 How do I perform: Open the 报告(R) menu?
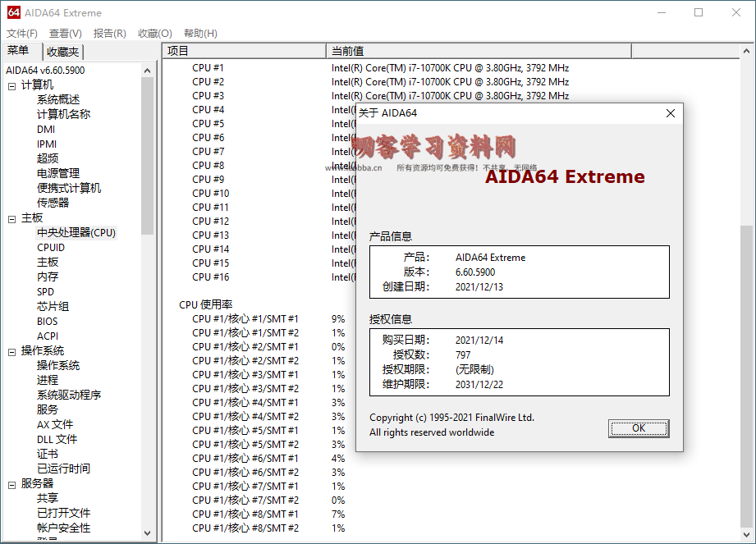[110, 34]
